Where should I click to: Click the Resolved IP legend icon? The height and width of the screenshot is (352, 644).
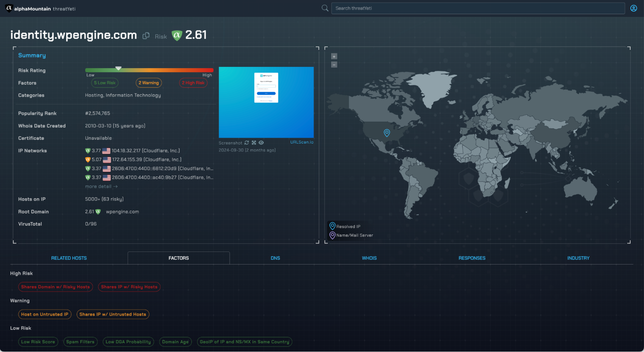click(332, 226)
